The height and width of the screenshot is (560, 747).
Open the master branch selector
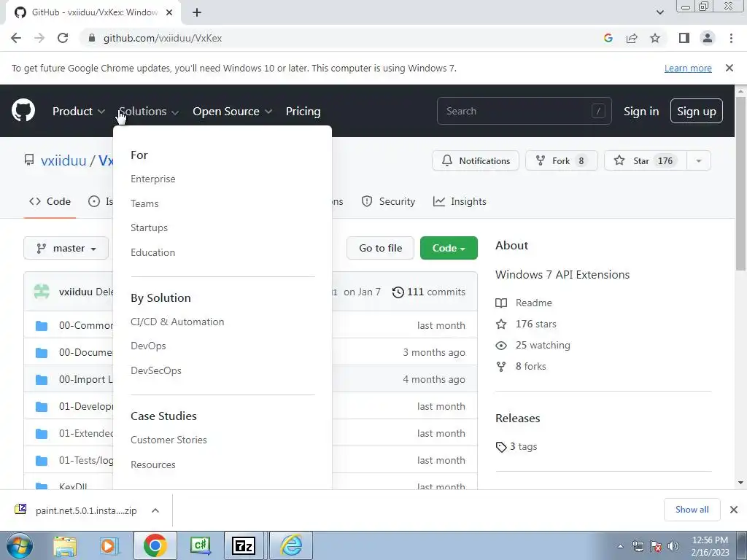click(x=66, y=248)
